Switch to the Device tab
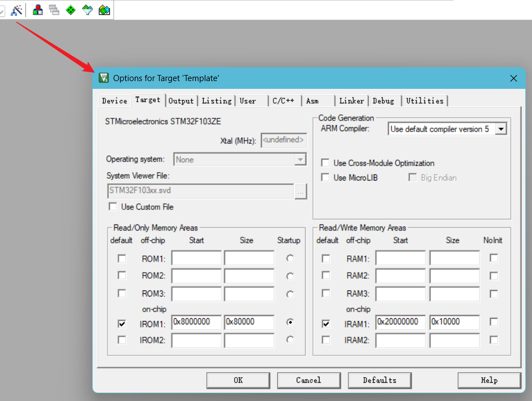The height and width of the screenshot is (401, 532). [x=114, y=101]
